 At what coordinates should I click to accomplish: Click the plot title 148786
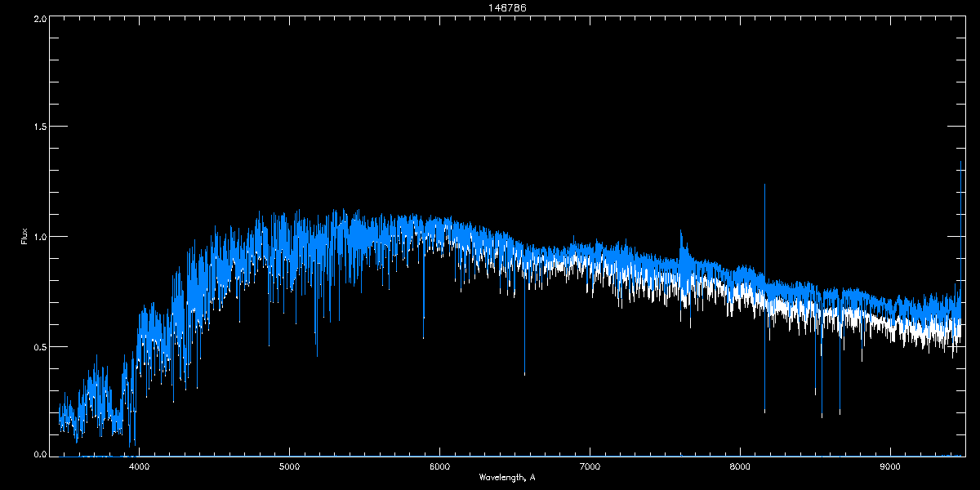[502, 8]
